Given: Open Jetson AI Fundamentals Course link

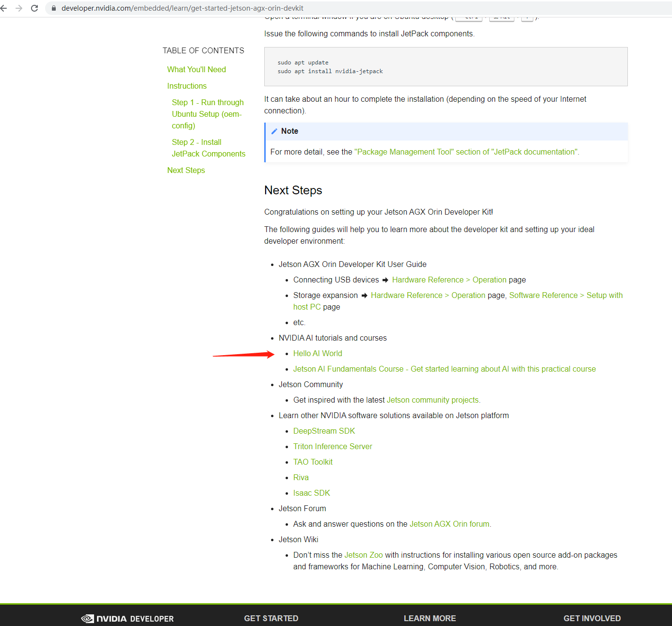Looking at the screenshot, I should point(445,369).
